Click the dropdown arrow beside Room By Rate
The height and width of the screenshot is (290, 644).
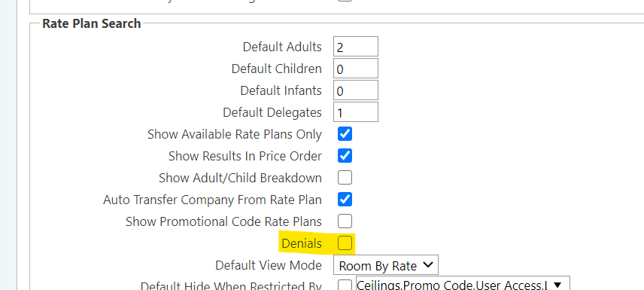(x=428, y=265)
